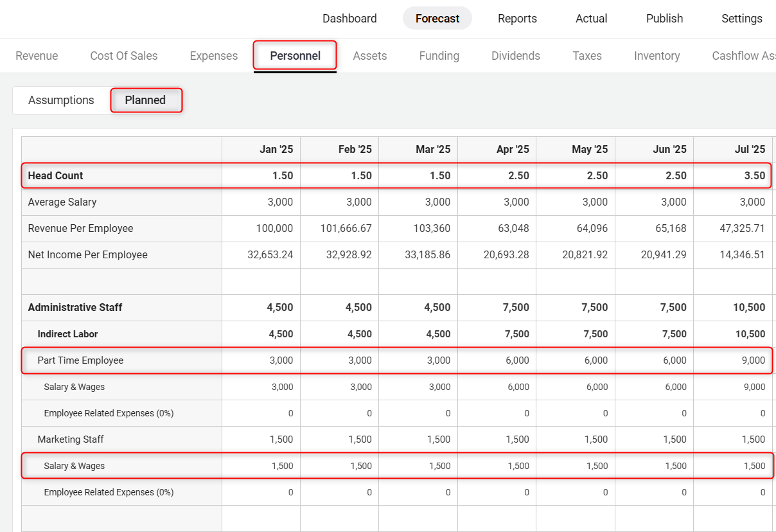Click Revenue Per Employee cell 101,666.67

[x=346, y=228]
